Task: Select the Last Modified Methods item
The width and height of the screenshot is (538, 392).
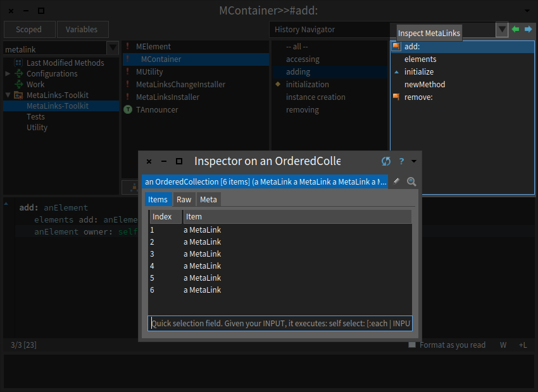Action: [61, 63]
